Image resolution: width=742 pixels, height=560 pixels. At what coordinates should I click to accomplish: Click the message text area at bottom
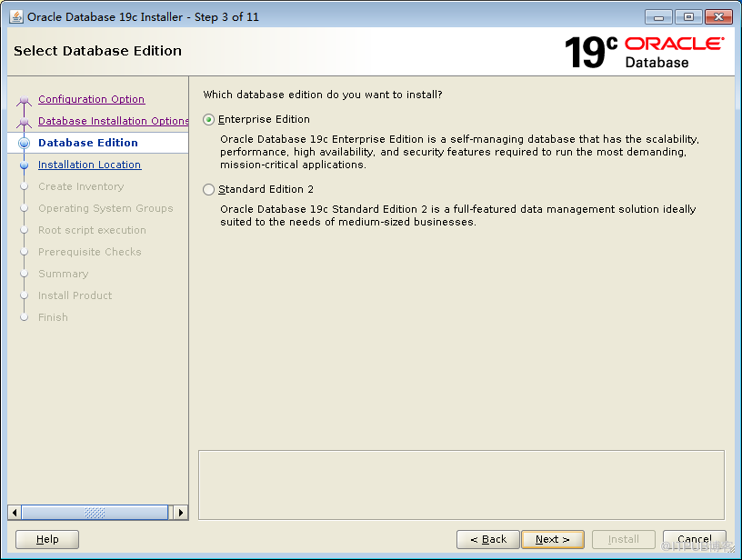click(x=461, y=485)
